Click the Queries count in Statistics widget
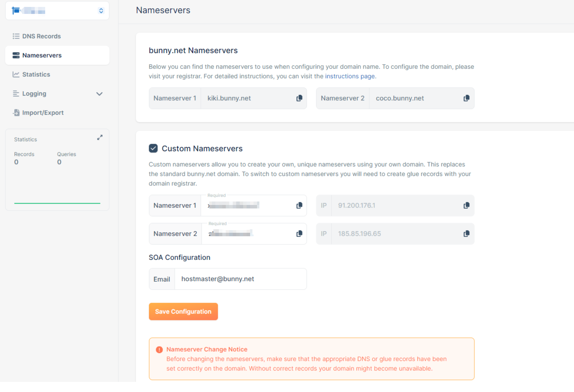Image resolution: width=574 pixels, height=392 pixels. pyautogui.click(x=59, y=162)
